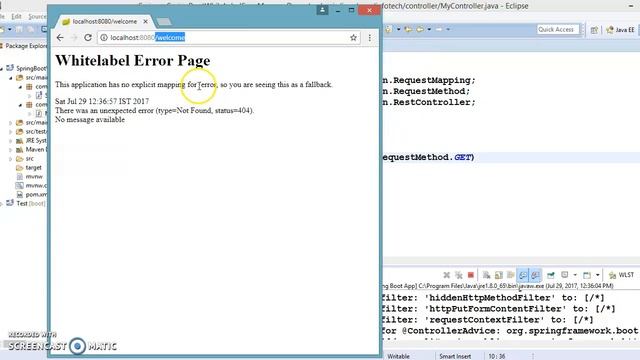Click Clear Console icon in Eclipse
This screenshot has width=640, height=360.
point(486,275)
